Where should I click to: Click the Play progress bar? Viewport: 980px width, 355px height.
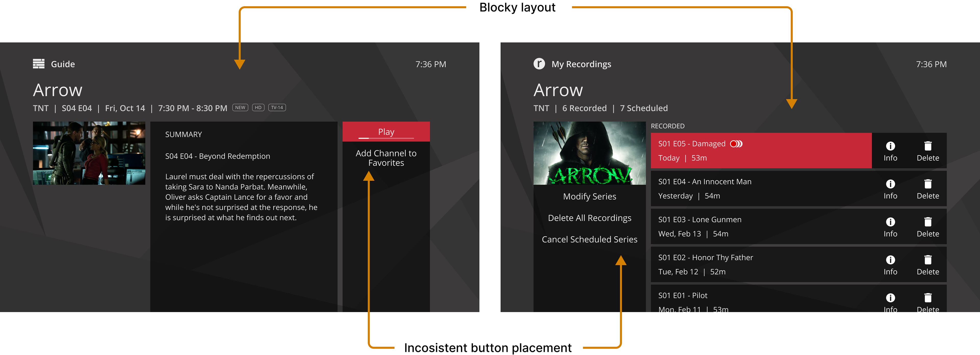click(x=386, y=138)
